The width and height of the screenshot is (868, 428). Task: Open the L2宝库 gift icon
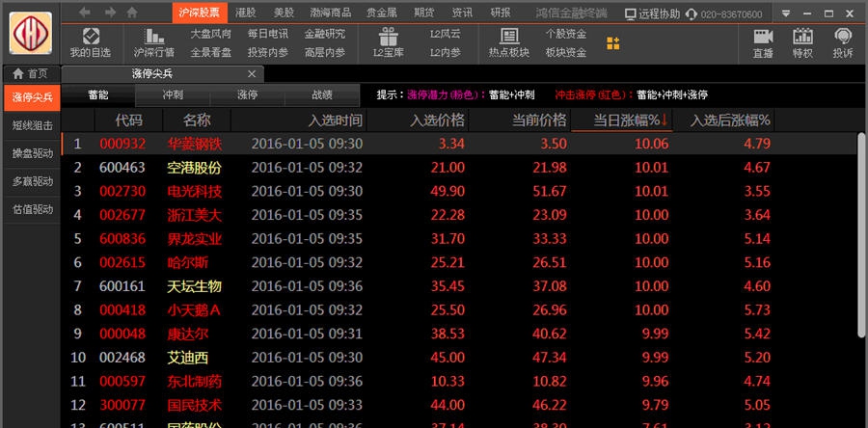pyautogui.click(x=388, y=37)
